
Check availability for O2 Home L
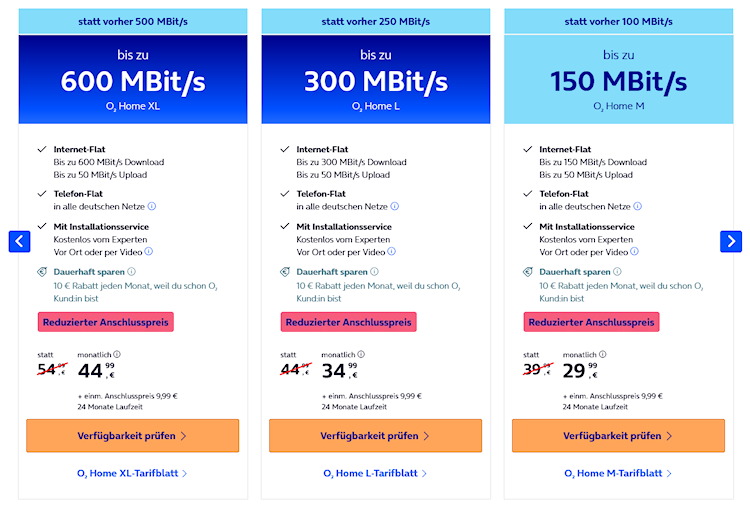[x=375, y=436]
